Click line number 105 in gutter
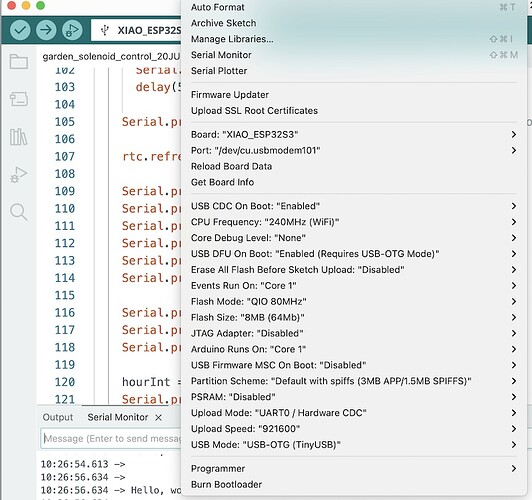Viewport: 532px width, 500px height. 64,122
